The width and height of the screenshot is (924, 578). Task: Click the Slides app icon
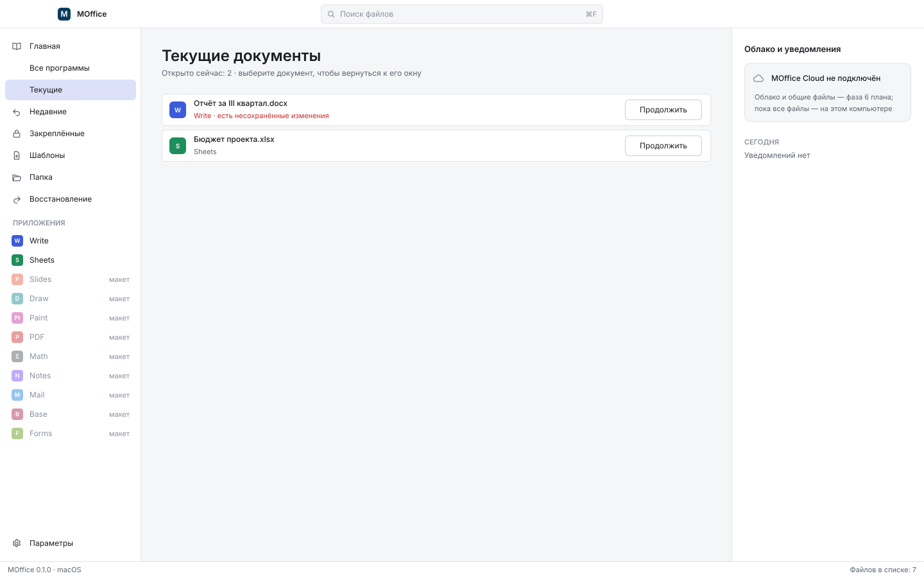pyautogui.click(x=17, y=279)
